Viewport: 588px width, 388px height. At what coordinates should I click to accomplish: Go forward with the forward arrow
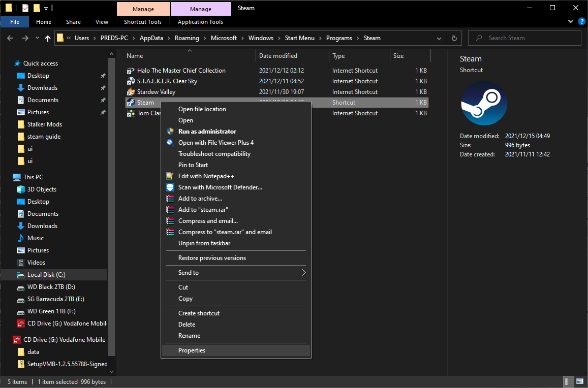tap(25, 38)
